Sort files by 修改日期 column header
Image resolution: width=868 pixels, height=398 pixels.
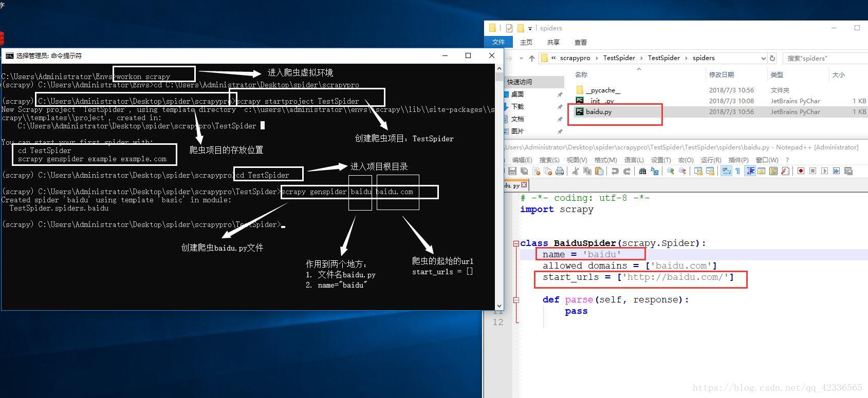[x=722, y=75]
